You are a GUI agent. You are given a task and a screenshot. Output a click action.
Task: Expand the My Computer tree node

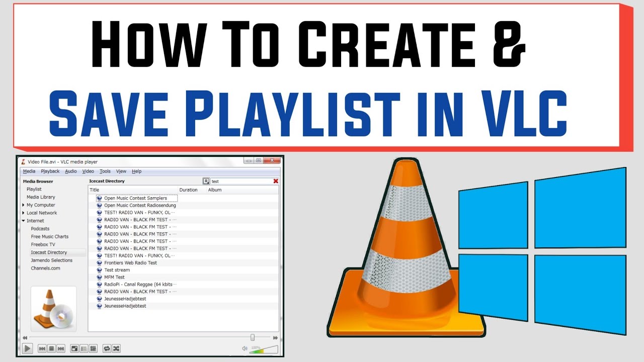[x=23, y=205]
